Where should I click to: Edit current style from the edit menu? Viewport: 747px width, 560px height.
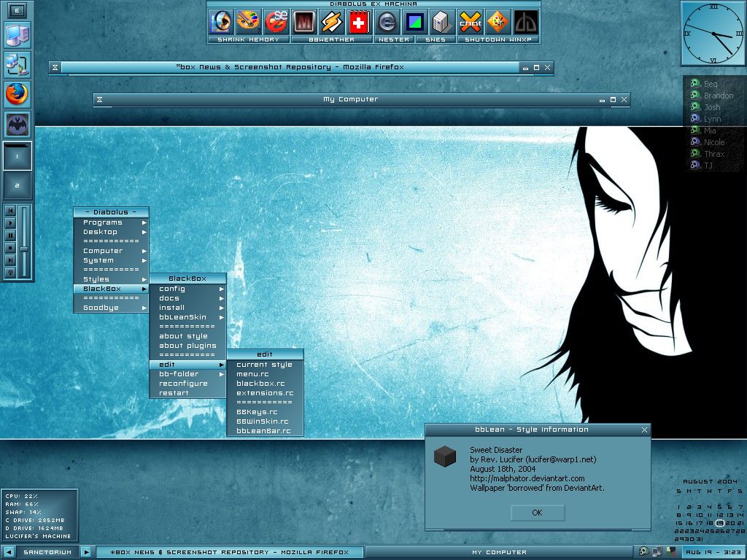pos(265,365)
